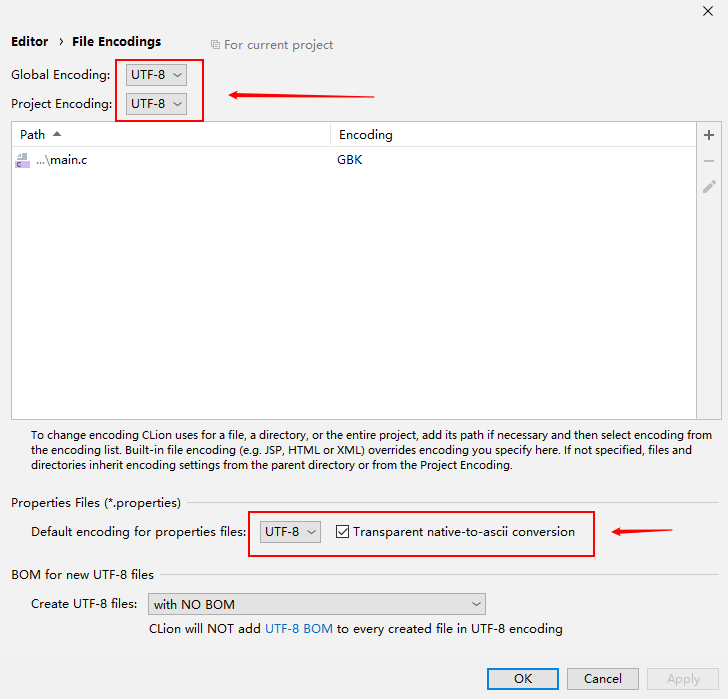The width and height of the screenshot is (728, 699).
Task: Click the For current project label
Action: click(x=279, y=45)
